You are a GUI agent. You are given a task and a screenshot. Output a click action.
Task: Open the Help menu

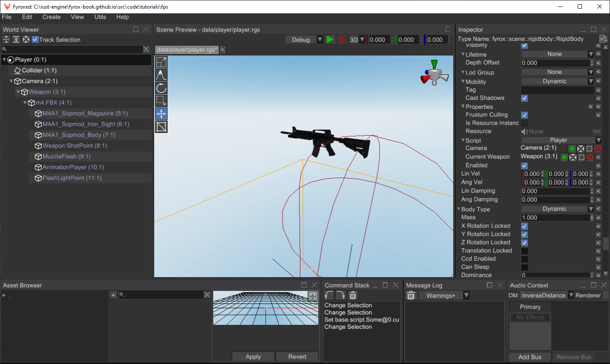(x=122, y=17)
